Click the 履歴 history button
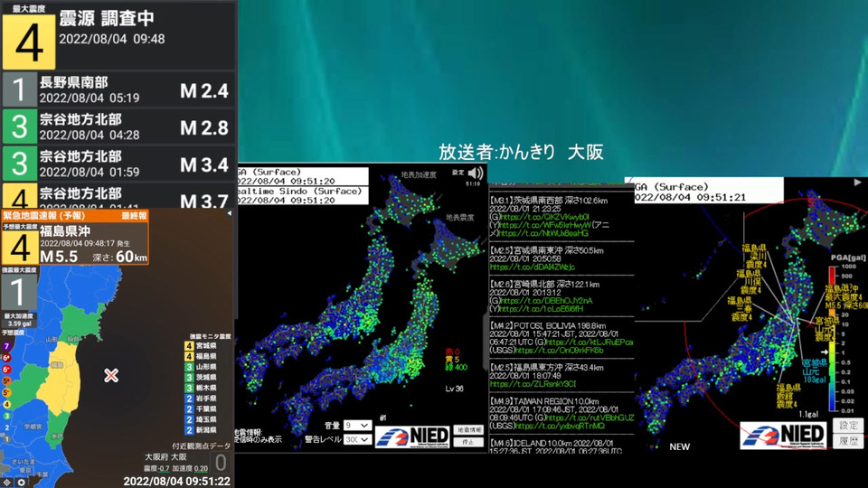This screenshot has height=488, width=868. point(848,441)
